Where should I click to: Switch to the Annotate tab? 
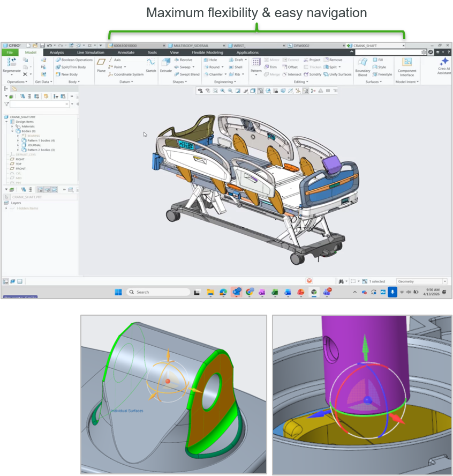pos(126,53)
